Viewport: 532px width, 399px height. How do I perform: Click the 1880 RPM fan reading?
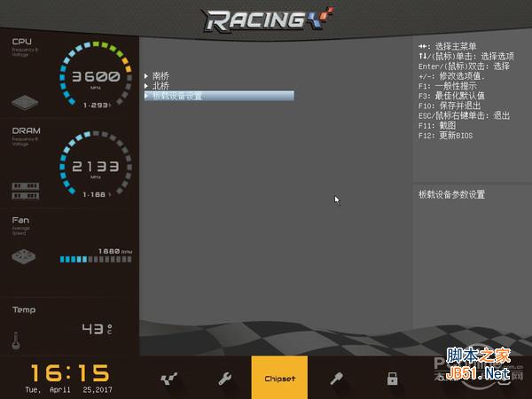coord(115,251)
